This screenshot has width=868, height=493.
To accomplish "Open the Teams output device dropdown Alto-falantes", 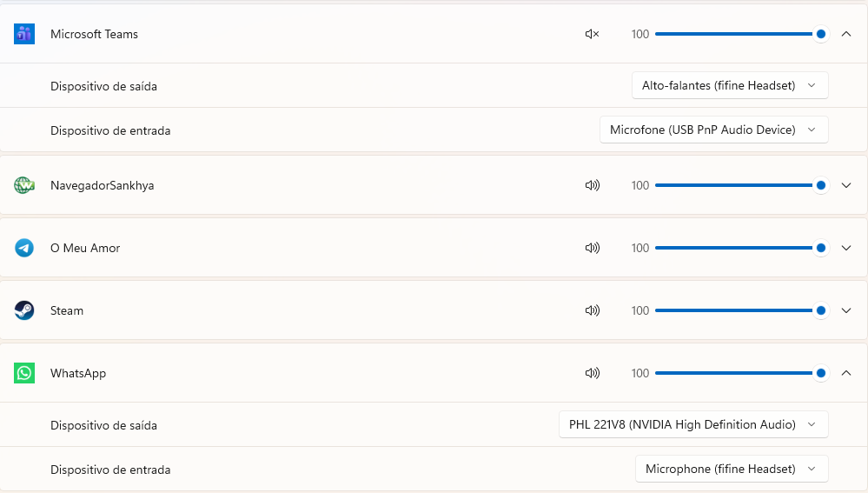I will pyautogui.click(x=730, y=85).
